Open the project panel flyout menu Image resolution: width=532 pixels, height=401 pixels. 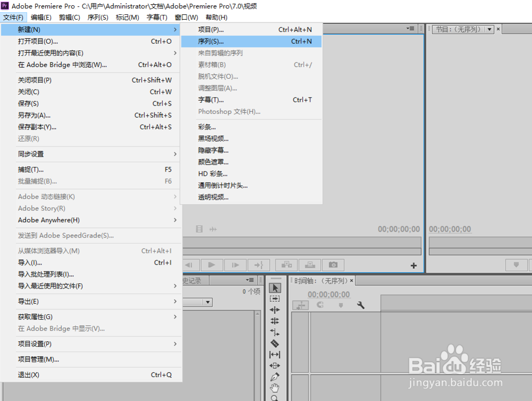click(250, 280)
